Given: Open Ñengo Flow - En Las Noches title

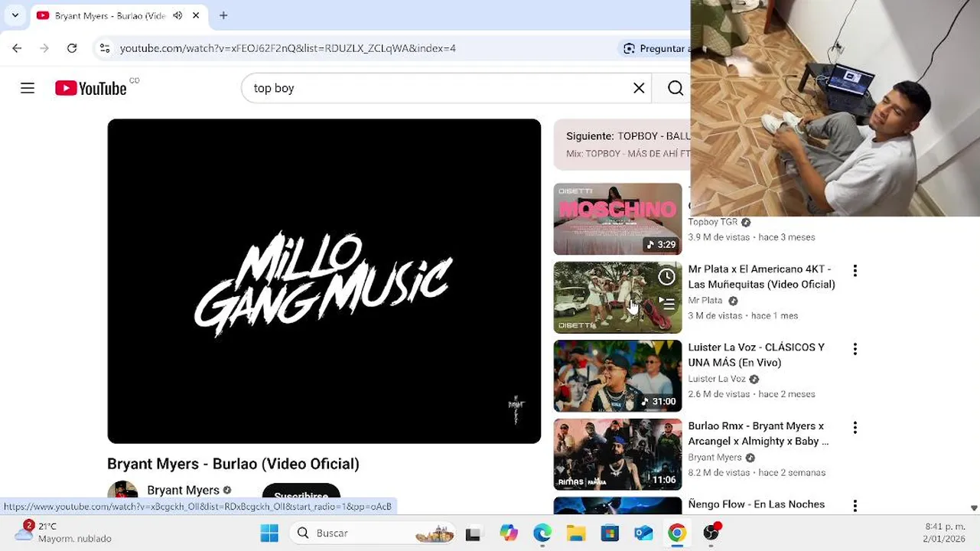Looking at the screenshot, I should coord(756,504).
